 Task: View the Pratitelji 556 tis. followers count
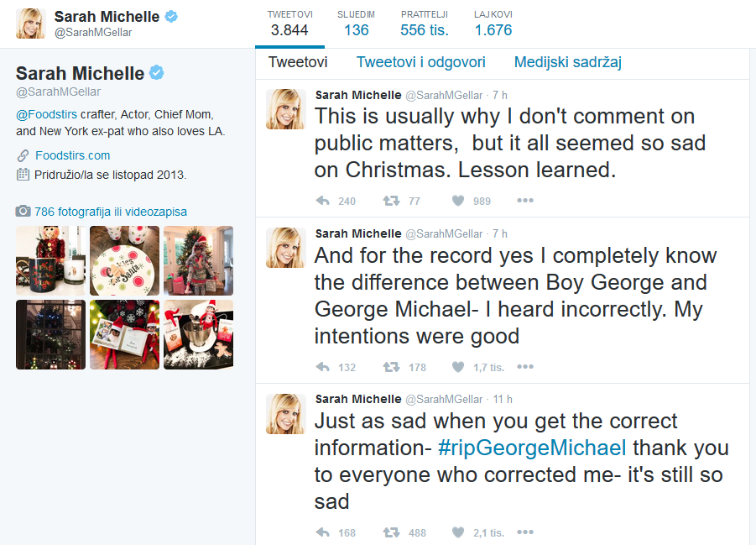(x=425, y=24)
